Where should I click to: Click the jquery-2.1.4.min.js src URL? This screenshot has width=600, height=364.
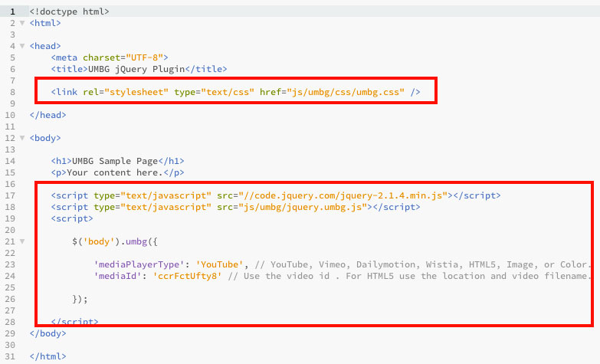343,195
